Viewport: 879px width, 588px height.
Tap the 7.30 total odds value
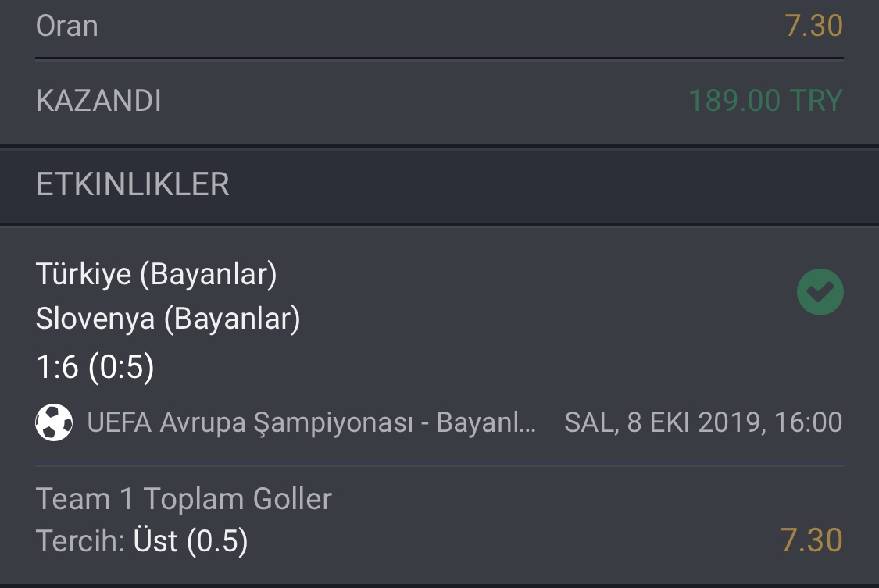(x=813, y=26)
